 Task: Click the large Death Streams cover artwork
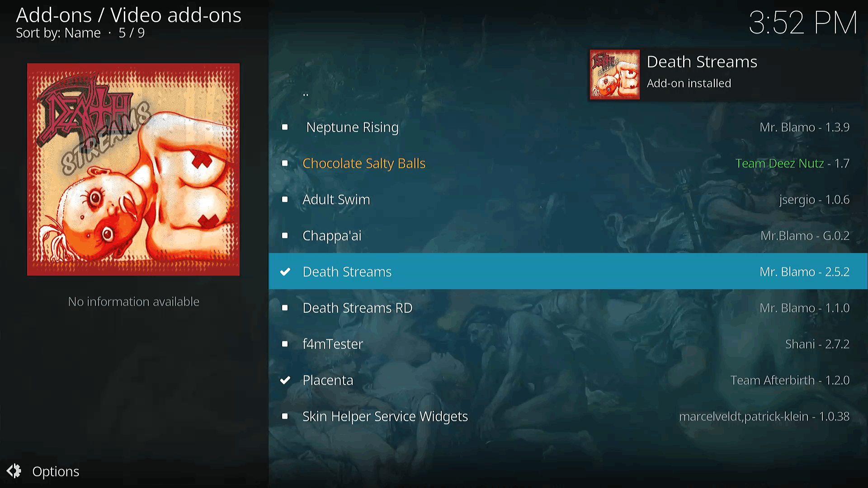(133, 169)
